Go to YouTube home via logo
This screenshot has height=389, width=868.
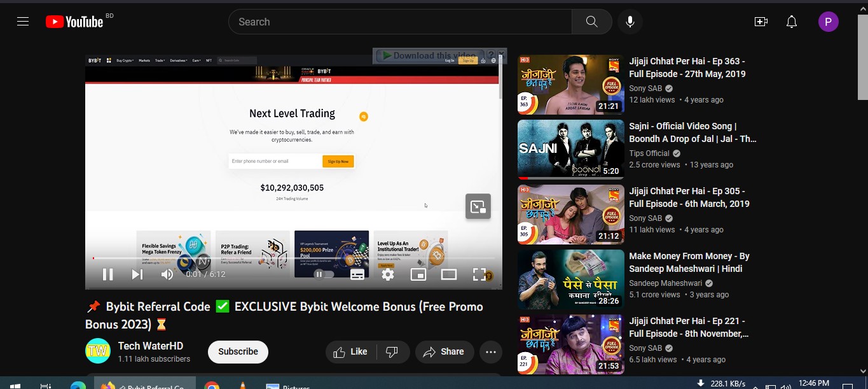coord(74,22)
